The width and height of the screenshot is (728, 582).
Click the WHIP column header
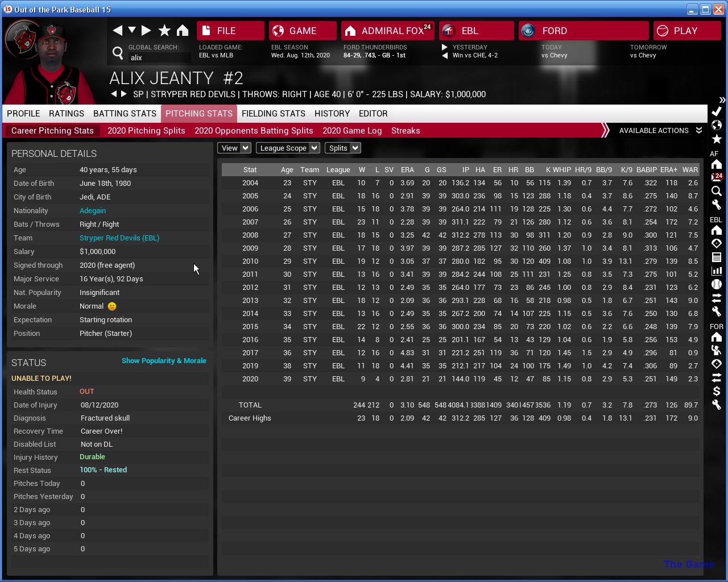(561, 170)
